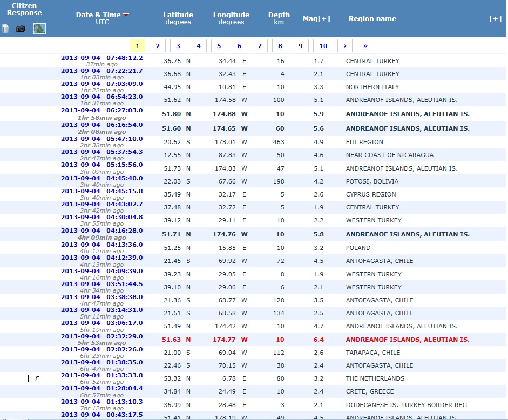Open the 07:22:21.7 earthquake entry
The width and height of the screenshot is (508, 420).
click(101, 71)
